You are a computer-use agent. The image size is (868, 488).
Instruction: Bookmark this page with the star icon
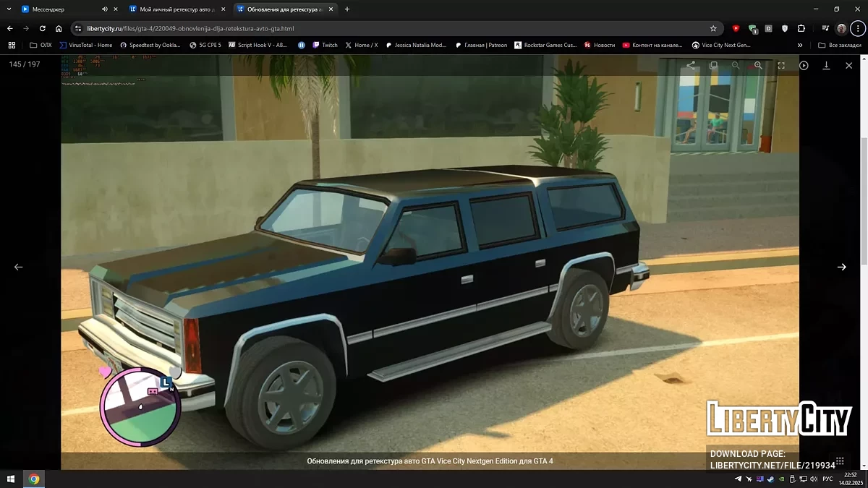(713, 28)
